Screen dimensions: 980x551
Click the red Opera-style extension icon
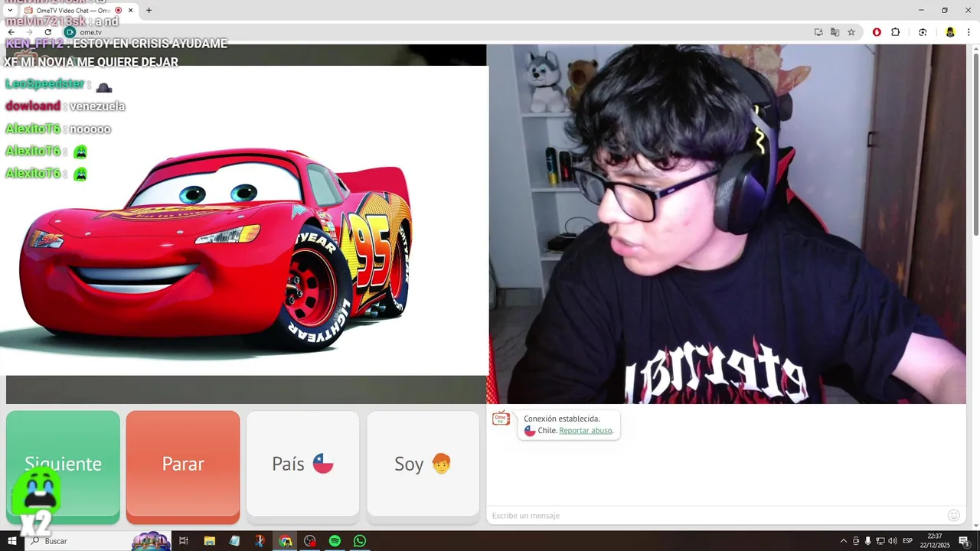click(x=877, y=32)
